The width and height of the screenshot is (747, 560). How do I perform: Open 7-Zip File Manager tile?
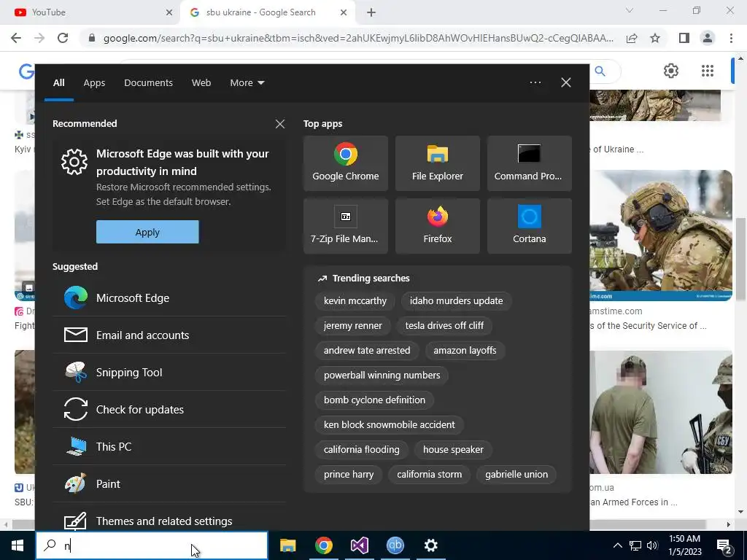click(x=345, y=226)
